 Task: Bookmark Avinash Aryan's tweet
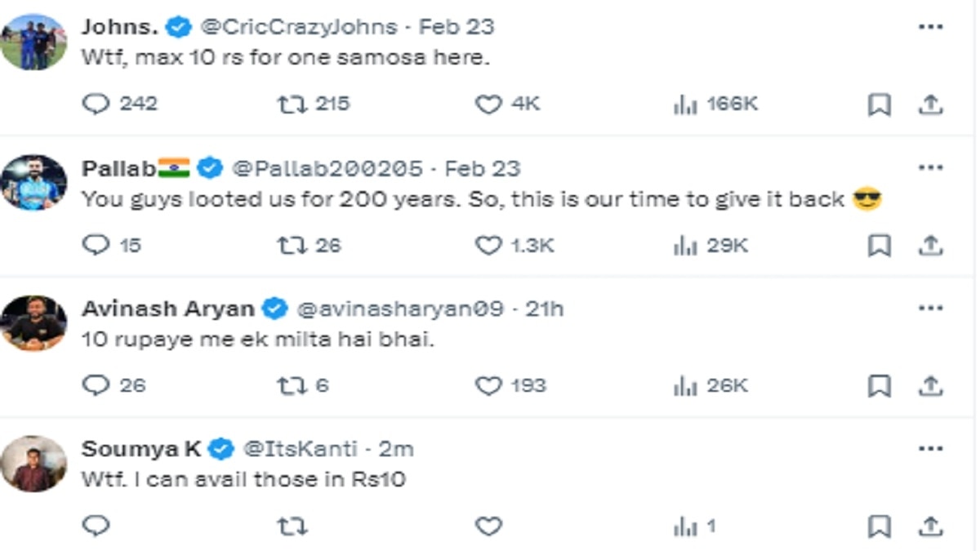point(879,385)
